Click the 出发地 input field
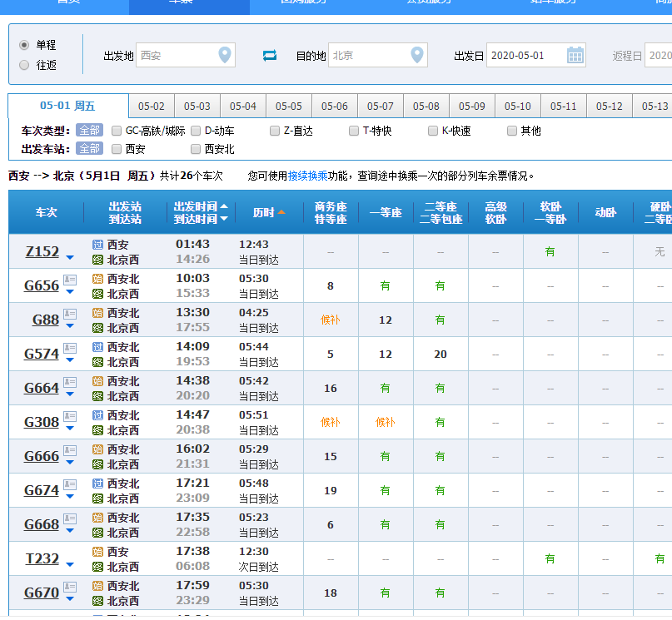The image size is (672, 620). click(186, 55)
